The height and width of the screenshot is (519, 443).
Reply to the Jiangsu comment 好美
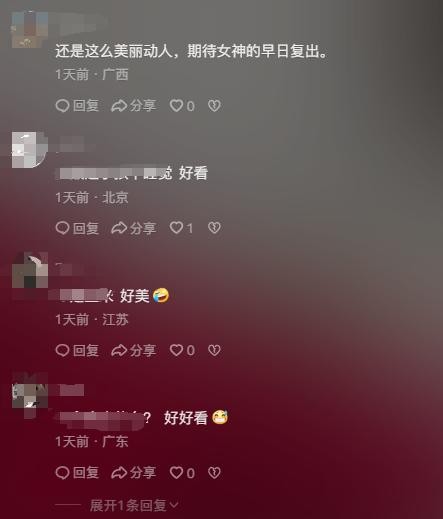[x=77, y=350]
